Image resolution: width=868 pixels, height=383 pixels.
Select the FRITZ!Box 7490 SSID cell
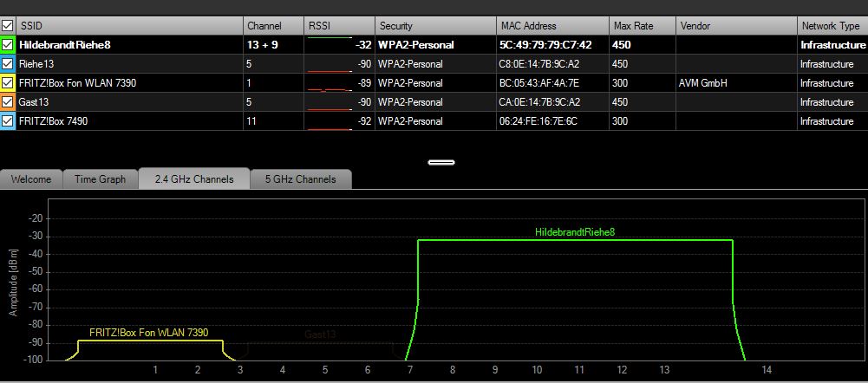[x=129, y=120]
